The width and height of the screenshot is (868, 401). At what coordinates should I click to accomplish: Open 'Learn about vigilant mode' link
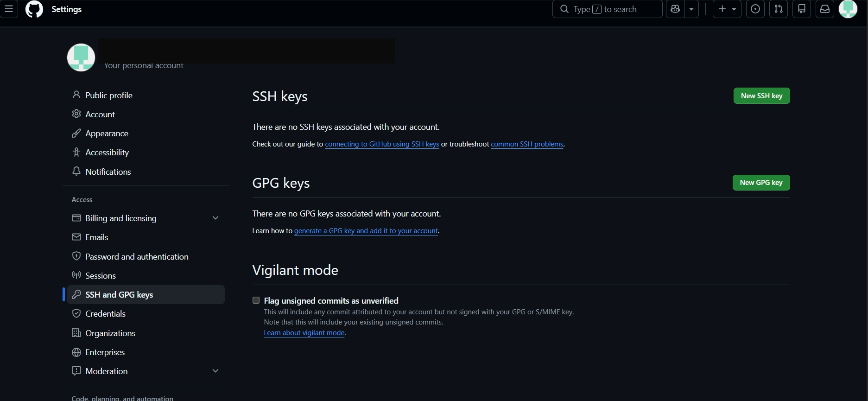[304, 333]
